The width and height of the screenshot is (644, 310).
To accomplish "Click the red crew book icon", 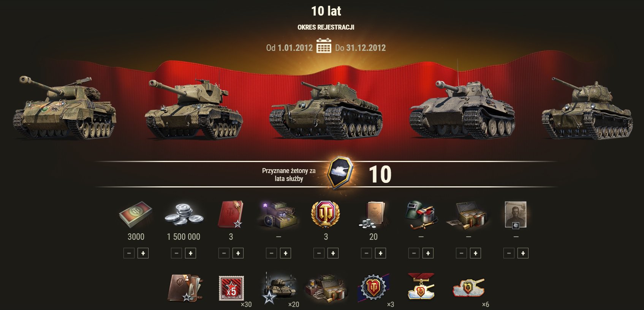I will [231, 214].
